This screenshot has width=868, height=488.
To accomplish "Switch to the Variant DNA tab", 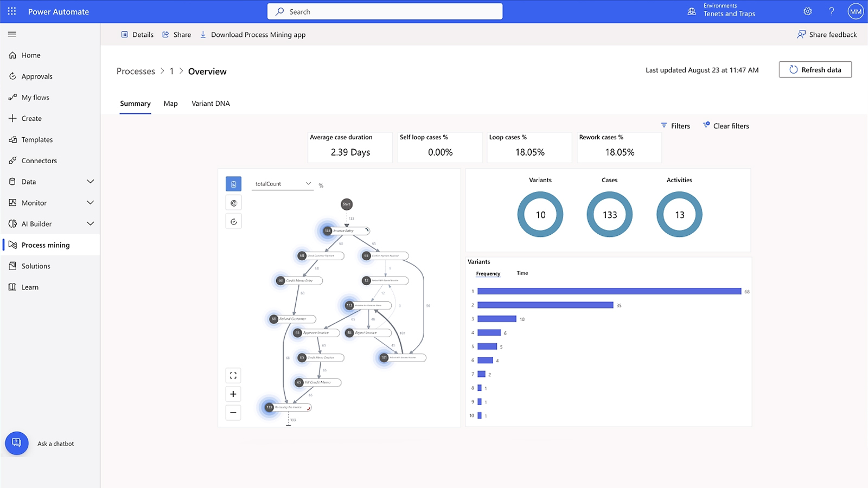I will 210,104.
